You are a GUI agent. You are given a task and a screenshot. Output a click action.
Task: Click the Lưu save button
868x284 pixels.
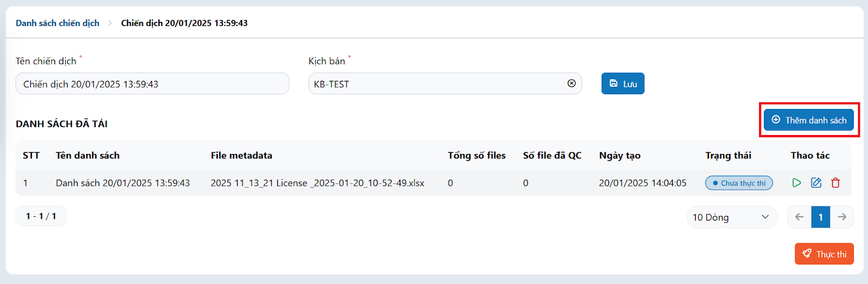[623, 83]
